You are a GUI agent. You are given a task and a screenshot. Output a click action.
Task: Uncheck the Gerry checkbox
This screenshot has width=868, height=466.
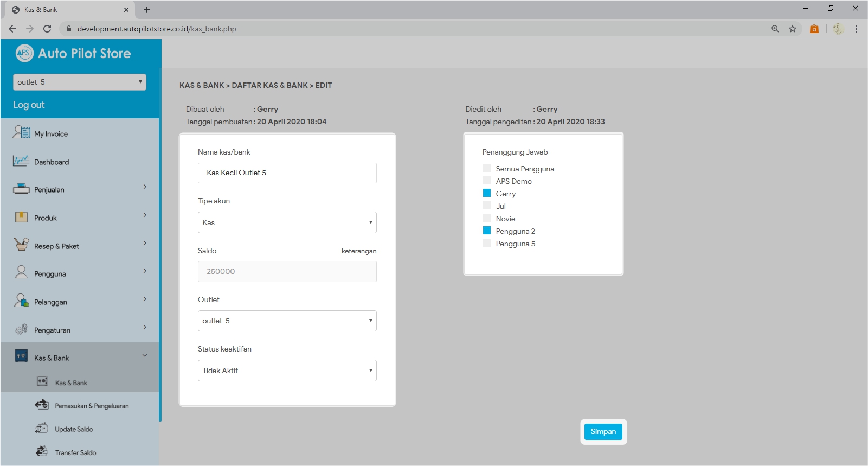[x=487, y=194]
